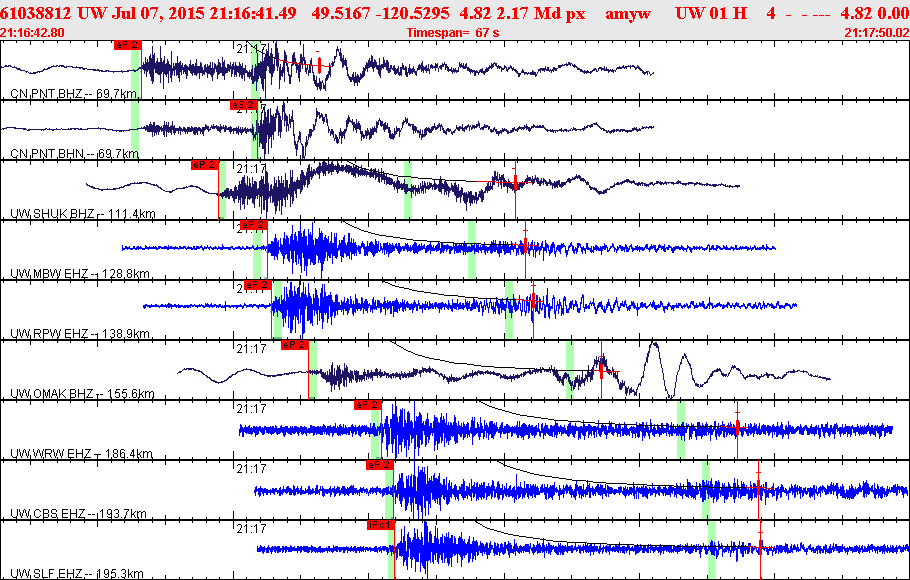Select the eP 2 pick flag on UW WRW EHZ
The height and width of the screenshot is (580, 910).
pyautogui.click(x=367, y=405)
